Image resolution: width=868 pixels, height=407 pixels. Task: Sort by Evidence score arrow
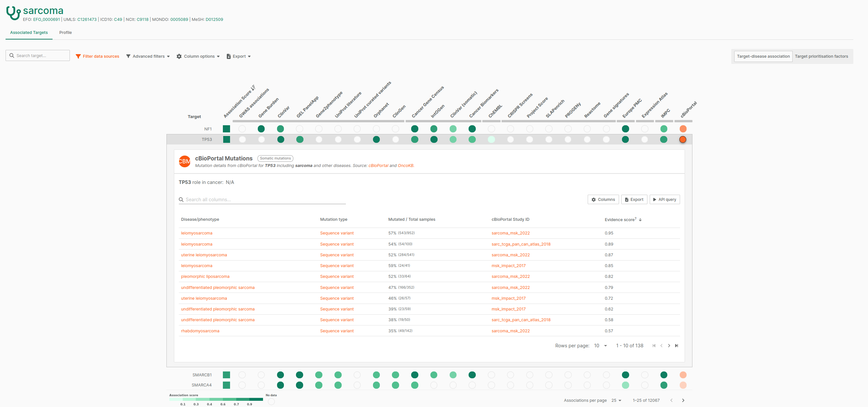640,219
